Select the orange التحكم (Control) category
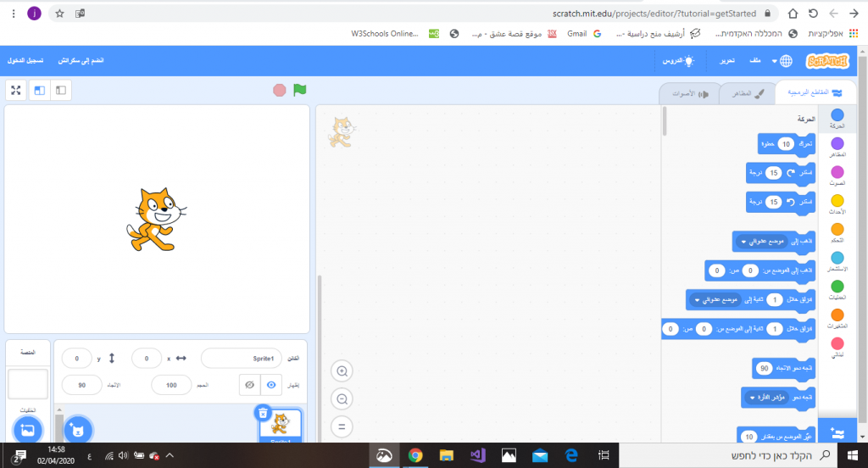Screen dimensions: 868x468 click(837, 232)
